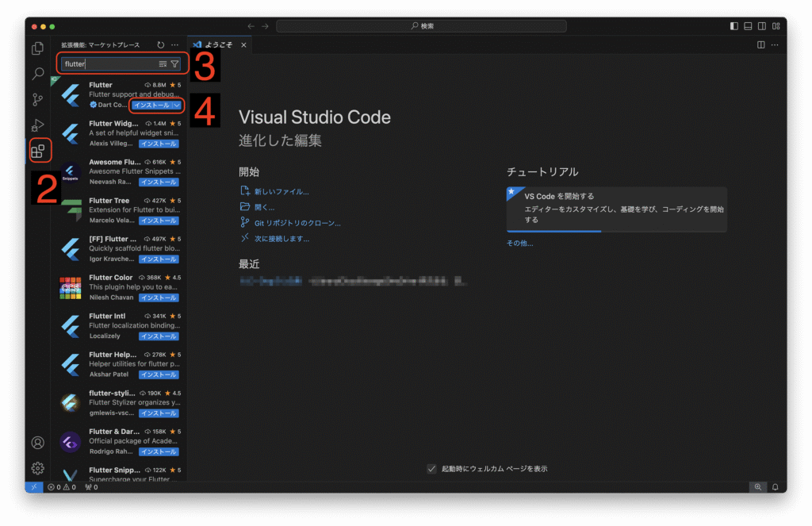Clear the extension search results

point(163,63)
